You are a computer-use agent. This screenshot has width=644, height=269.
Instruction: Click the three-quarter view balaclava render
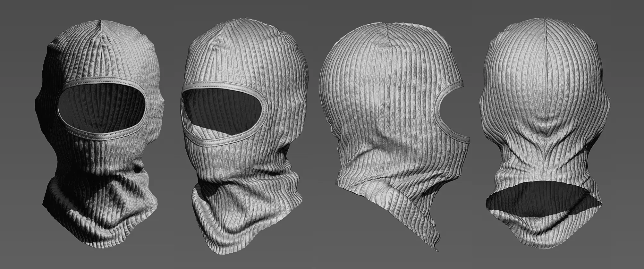click(x=244, y=137)
